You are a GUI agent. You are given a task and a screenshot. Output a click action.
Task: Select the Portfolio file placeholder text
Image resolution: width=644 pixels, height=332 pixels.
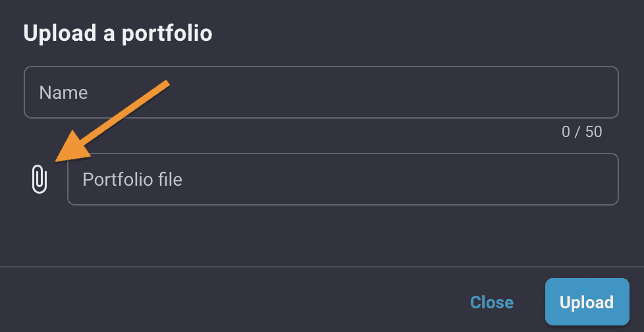(132, 180)
